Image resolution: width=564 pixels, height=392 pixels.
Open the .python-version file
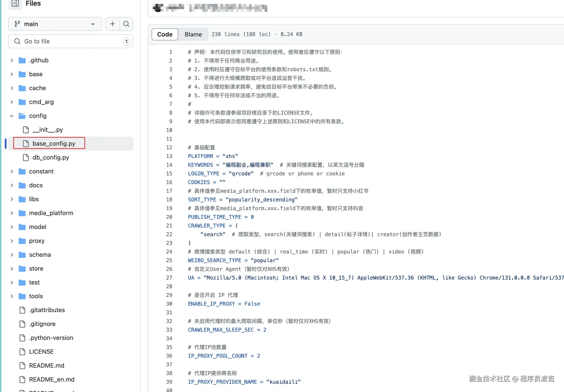click(51, 338)
